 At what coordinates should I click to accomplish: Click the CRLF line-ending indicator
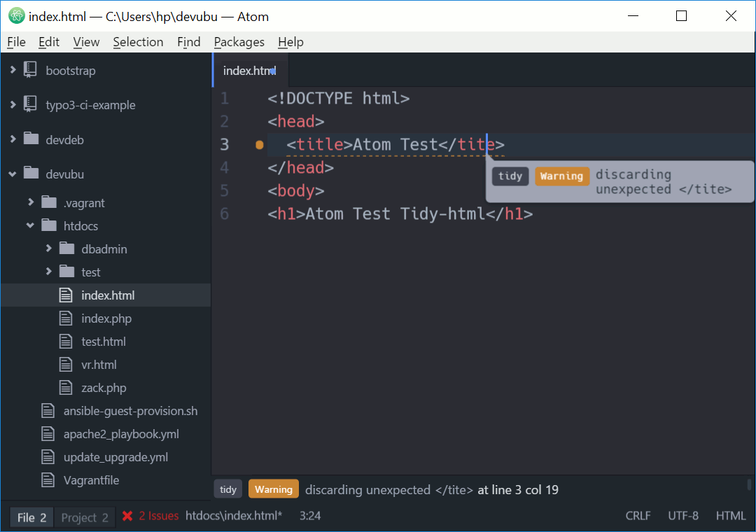638,515
